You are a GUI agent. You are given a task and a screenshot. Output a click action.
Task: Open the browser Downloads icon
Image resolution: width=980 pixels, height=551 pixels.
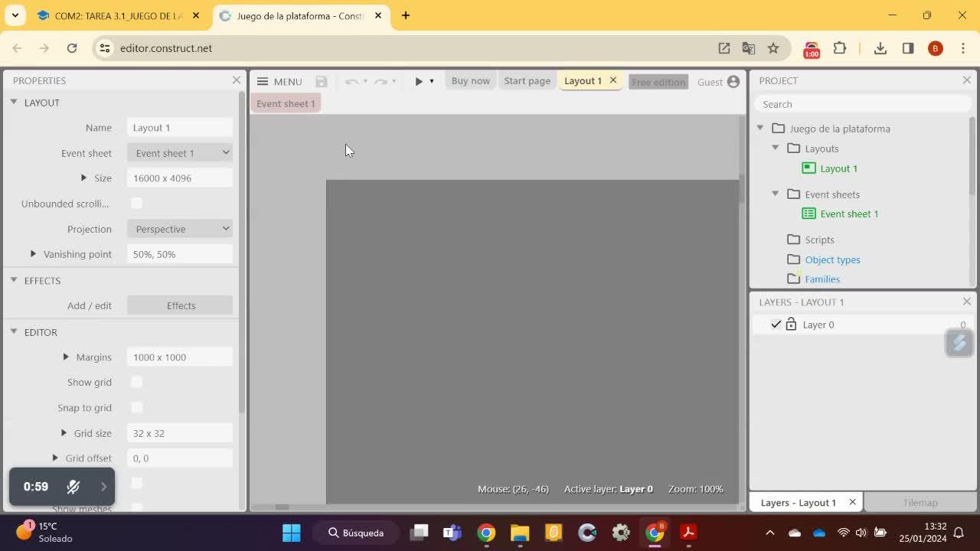pyautogui.click(x=880, y=48)
